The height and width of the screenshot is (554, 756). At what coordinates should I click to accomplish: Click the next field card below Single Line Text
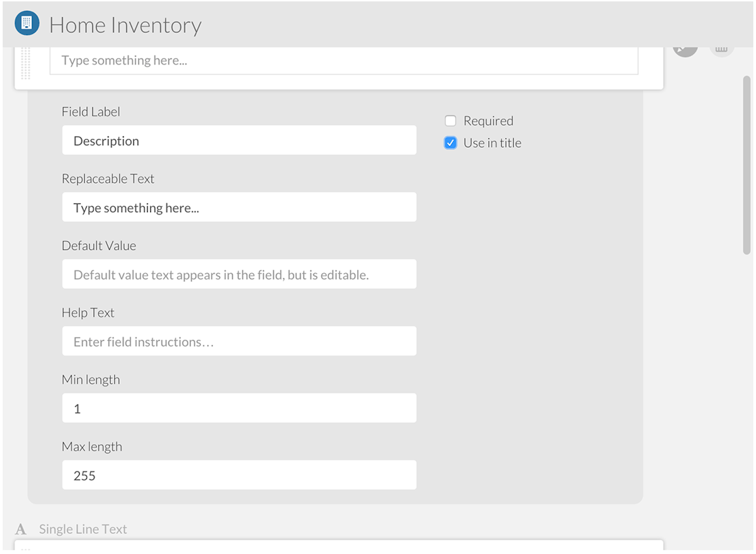click(x=338, y=545)
